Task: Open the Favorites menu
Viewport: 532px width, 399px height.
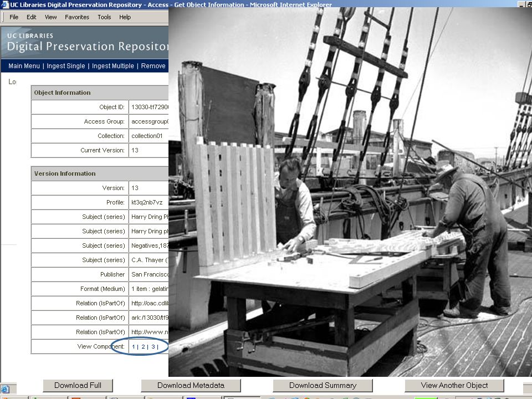Action: coord(77,17)
